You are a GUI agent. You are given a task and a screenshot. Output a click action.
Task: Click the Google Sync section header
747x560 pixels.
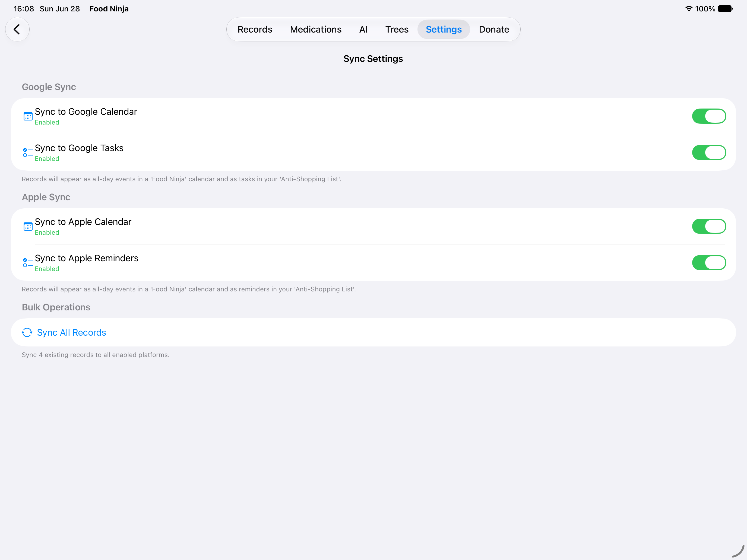[49, 87]
